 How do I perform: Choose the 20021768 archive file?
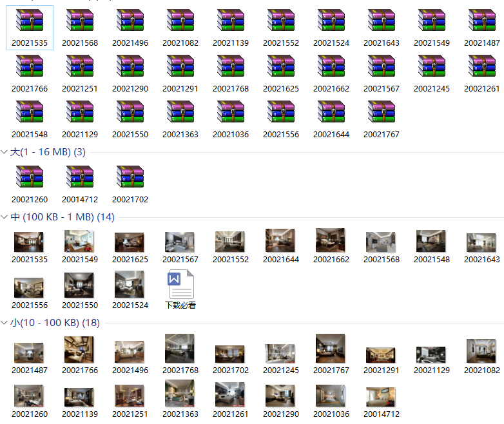click(231, 66)
